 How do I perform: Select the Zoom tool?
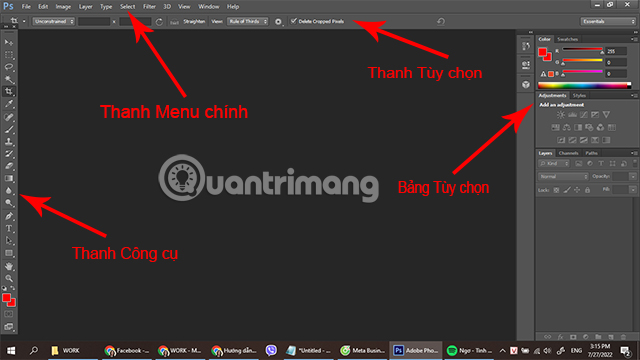point(9,278)
